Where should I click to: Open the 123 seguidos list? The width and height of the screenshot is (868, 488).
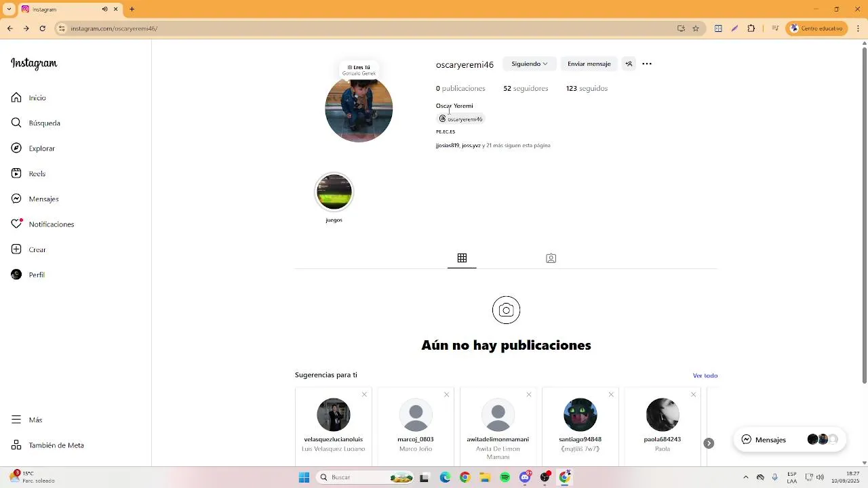tap(587, 89)
